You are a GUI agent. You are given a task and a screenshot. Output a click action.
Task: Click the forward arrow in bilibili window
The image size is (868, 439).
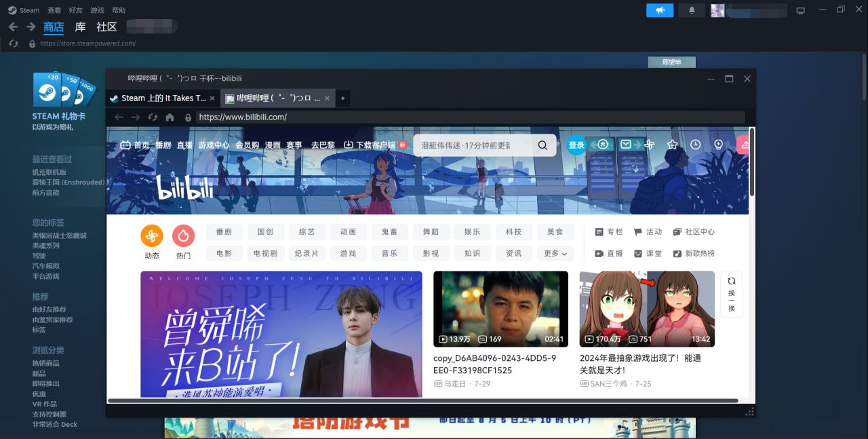(136, 117)
